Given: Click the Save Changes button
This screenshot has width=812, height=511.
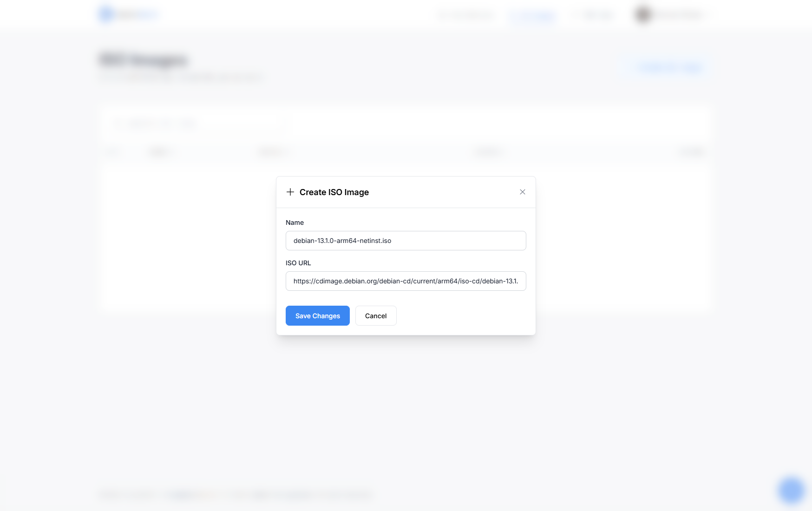Looking at the screenshot, I should pos(317,315).
